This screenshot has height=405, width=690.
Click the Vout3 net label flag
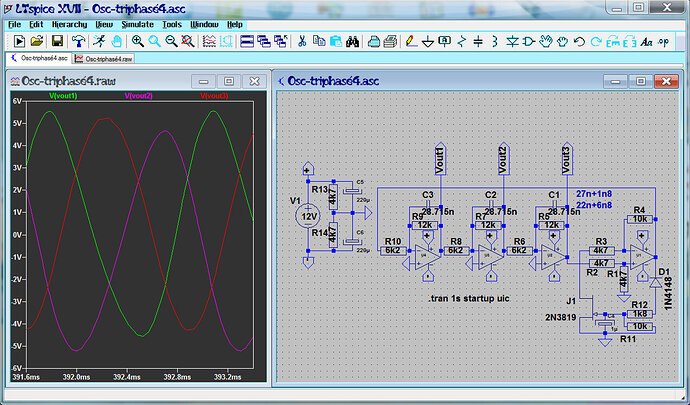tap(567, 159)
